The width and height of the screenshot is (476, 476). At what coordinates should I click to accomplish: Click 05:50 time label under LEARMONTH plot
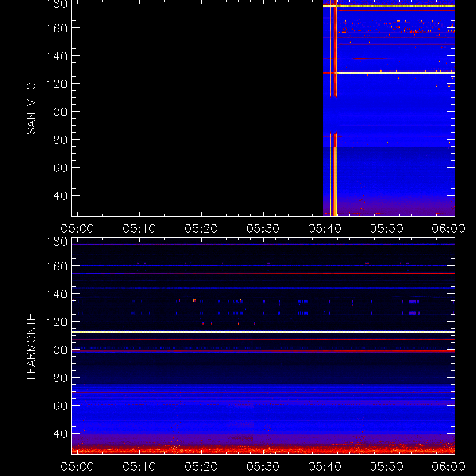[386, 466]
